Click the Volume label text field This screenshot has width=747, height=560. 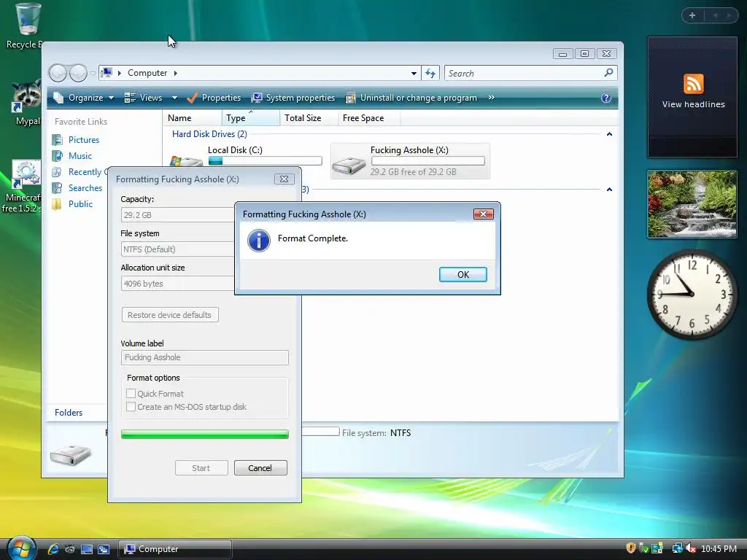pos(205,357)
